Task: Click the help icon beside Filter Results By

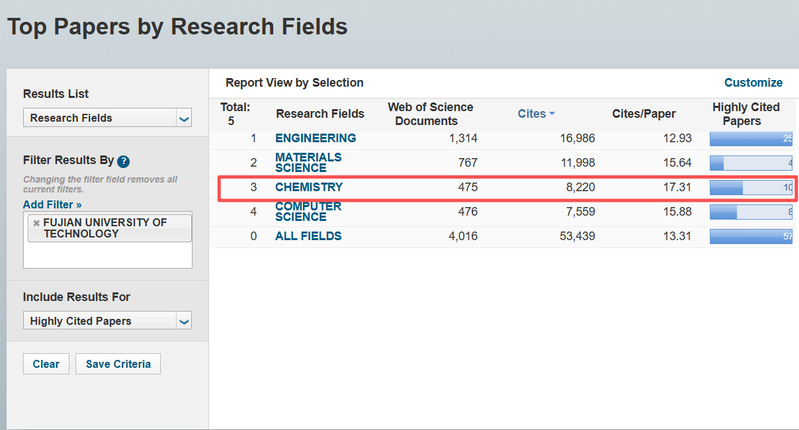Action: click(x=124, y=161)
